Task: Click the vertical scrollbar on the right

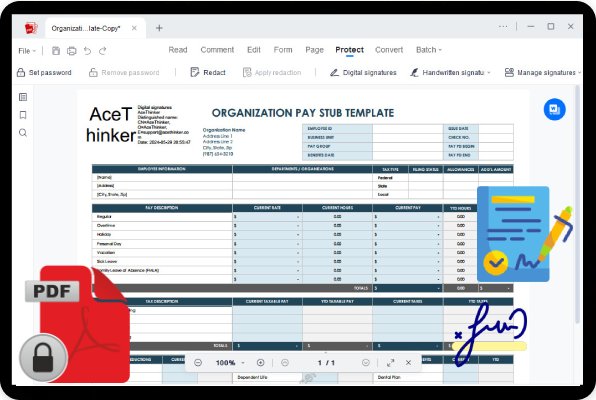Action: tap(577, 205)
